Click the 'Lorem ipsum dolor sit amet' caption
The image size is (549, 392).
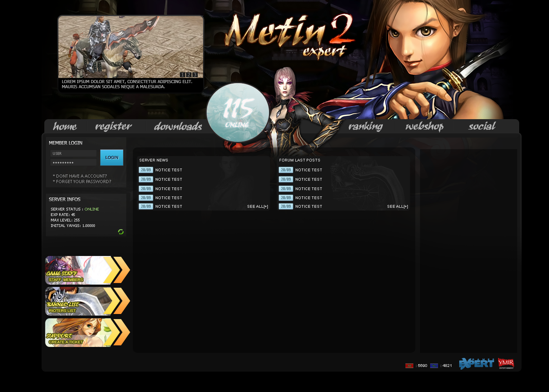127,84
